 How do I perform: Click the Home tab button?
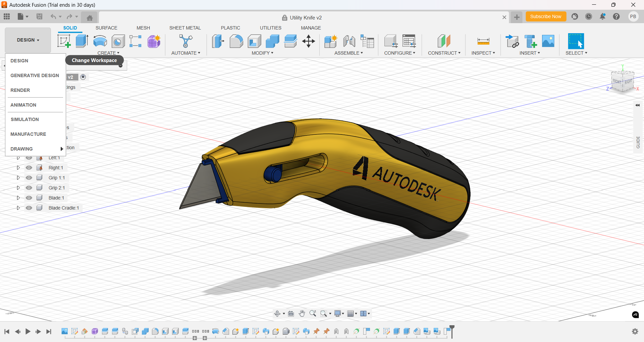90,18
